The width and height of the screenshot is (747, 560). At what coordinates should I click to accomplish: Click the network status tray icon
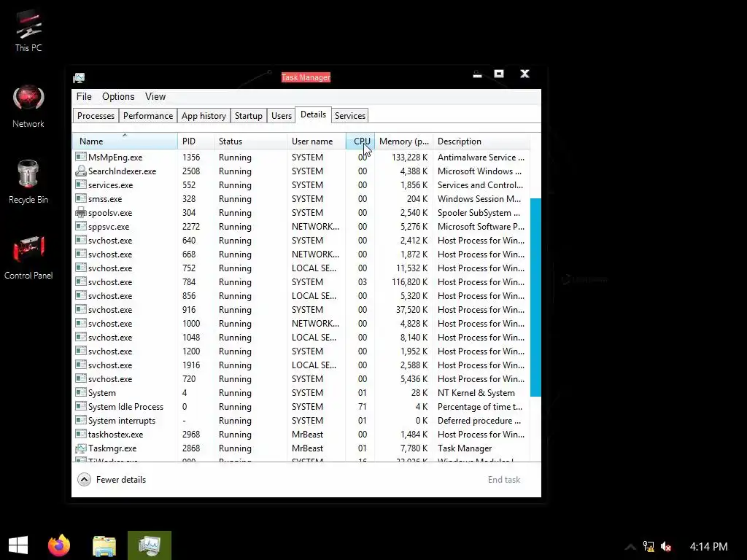tap(648, 546)
